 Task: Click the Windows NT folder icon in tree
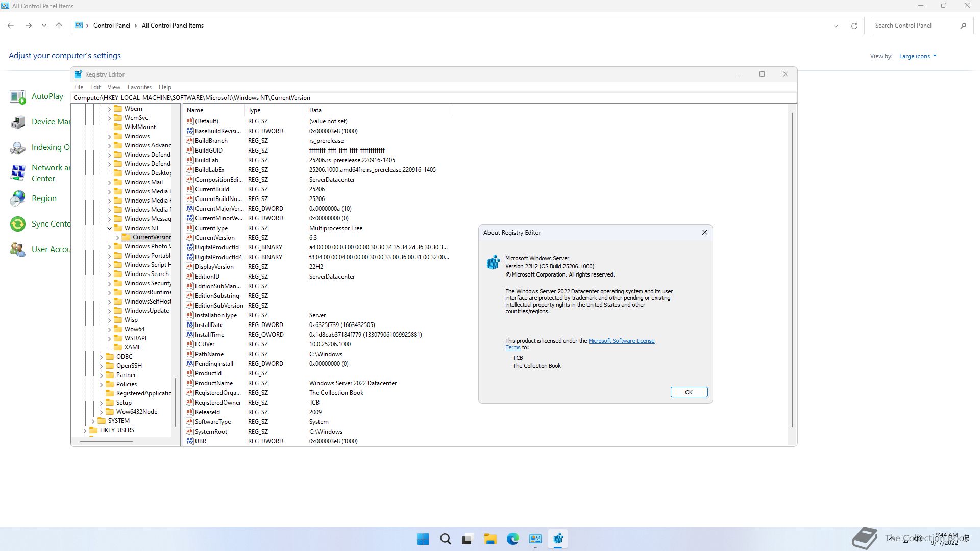point(118,228)
